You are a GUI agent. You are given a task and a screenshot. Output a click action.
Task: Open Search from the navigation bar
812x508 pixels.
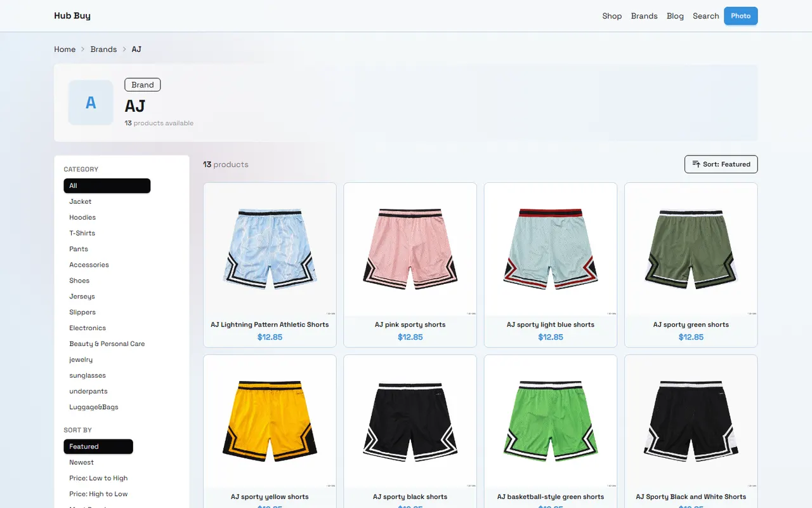705,16
